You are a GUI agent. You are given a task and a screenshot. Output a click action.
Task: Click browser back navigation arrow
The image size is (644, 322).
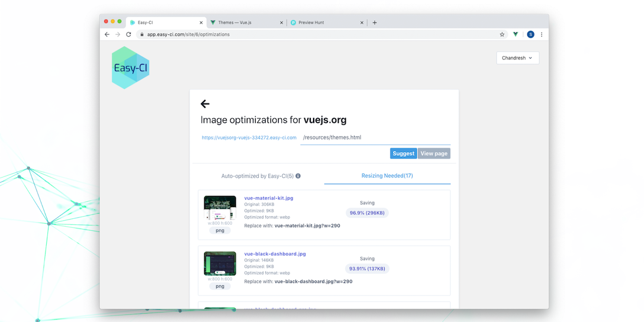(x=107, y=34)
